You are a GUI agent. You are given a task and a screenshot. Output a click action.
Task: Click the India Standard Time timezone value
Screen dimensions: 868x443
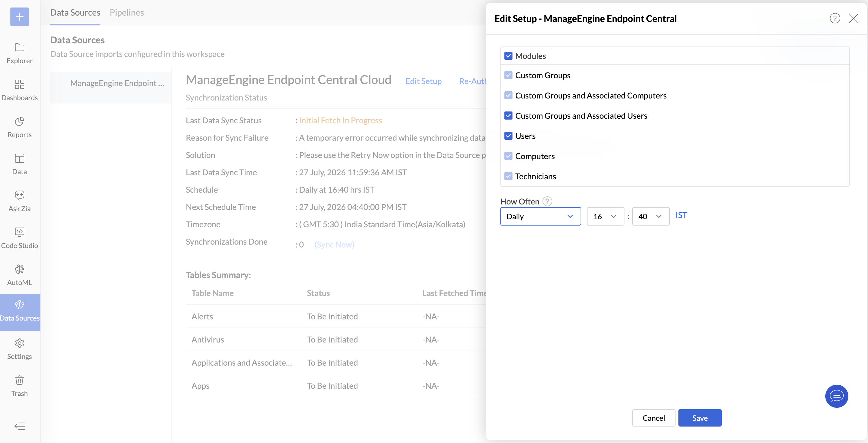point(382,224)
